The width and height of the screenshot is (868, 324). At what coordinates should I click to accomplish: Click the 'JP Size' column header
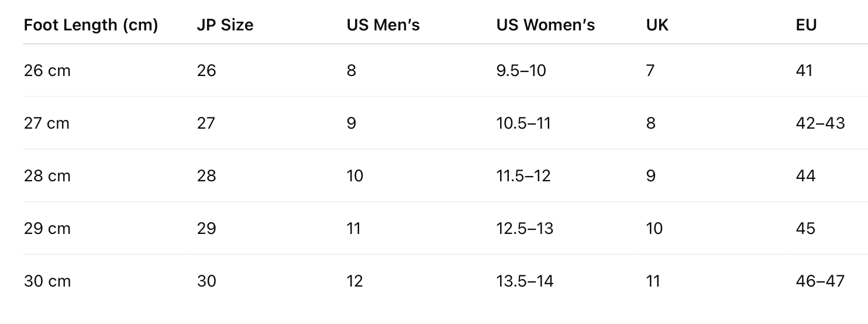click(225, 26)
